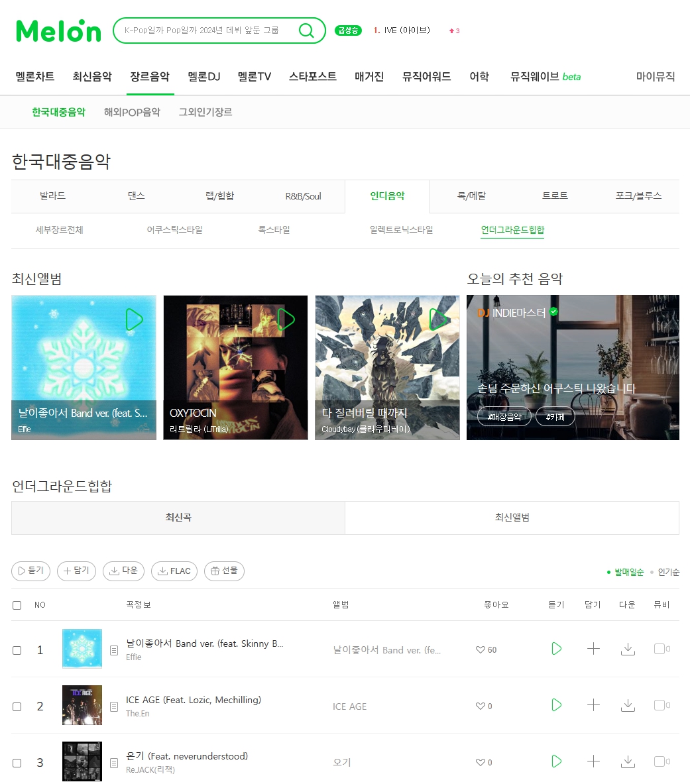Viewport: 690px width, 784px height.
Task: View lyrics icon for ICE AGE track
Action: point(114,706)
